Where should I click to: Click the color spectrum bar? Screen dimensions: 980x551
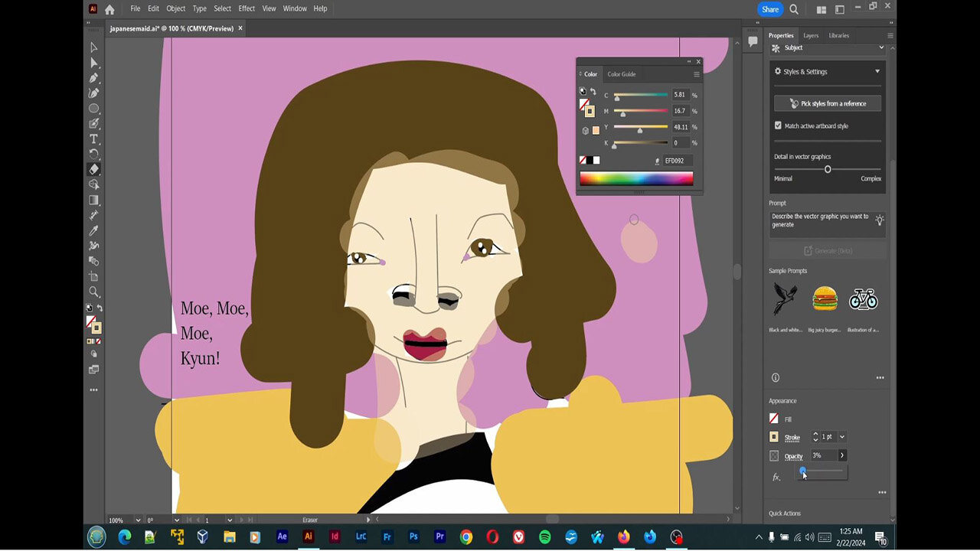click(636, 179)
